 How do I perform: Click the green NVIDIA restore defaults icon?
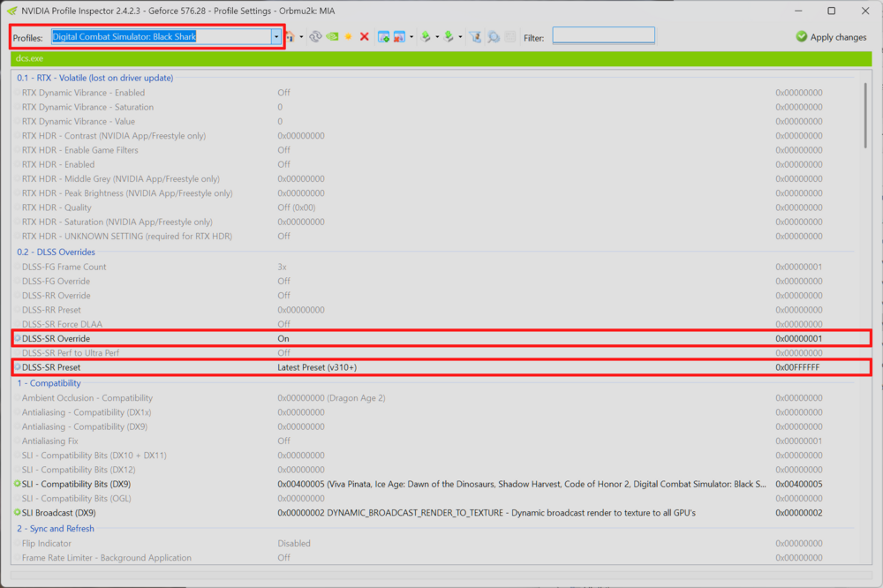click(333, 36)
